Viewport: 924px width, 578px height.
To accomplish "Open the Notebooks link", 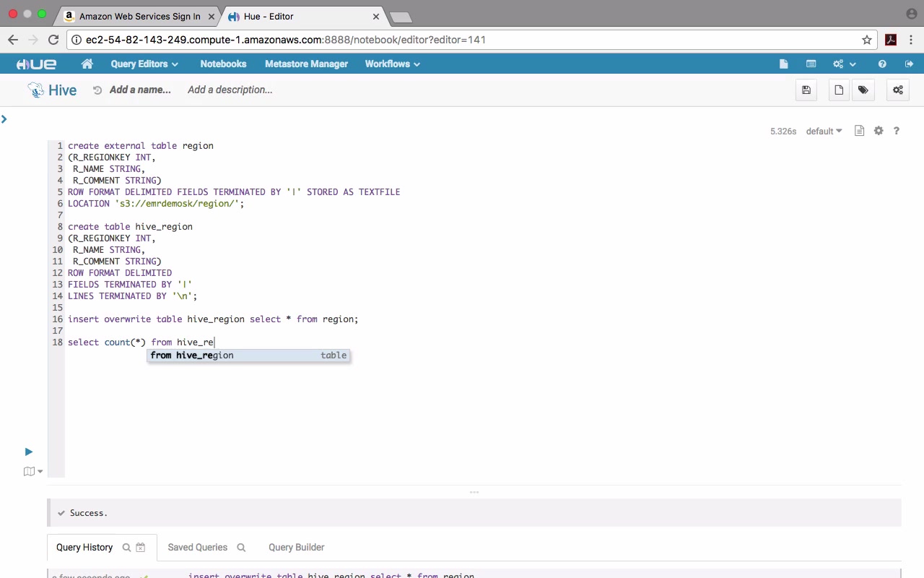I will click(223, 64).
